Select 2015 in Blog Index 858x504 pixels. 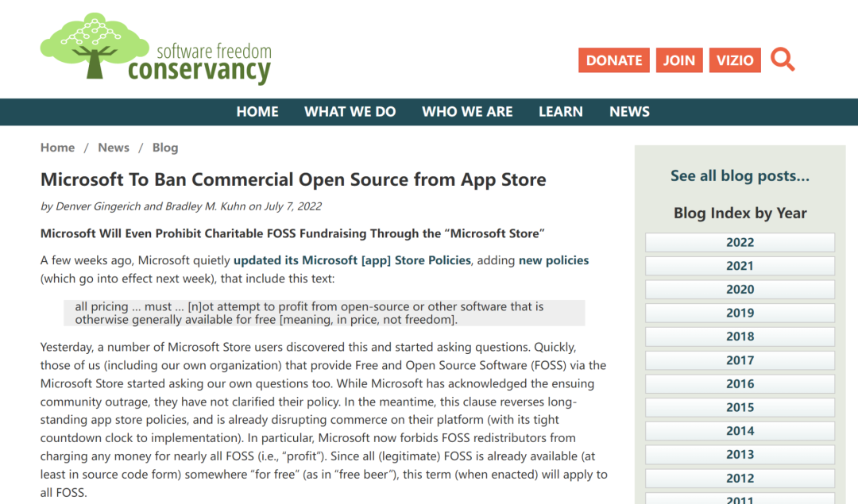click(x=740, y=407)
